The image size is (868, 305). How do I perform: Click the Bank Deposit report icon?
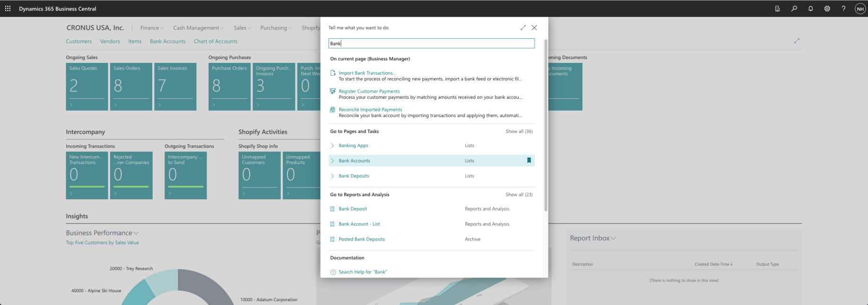333,209
